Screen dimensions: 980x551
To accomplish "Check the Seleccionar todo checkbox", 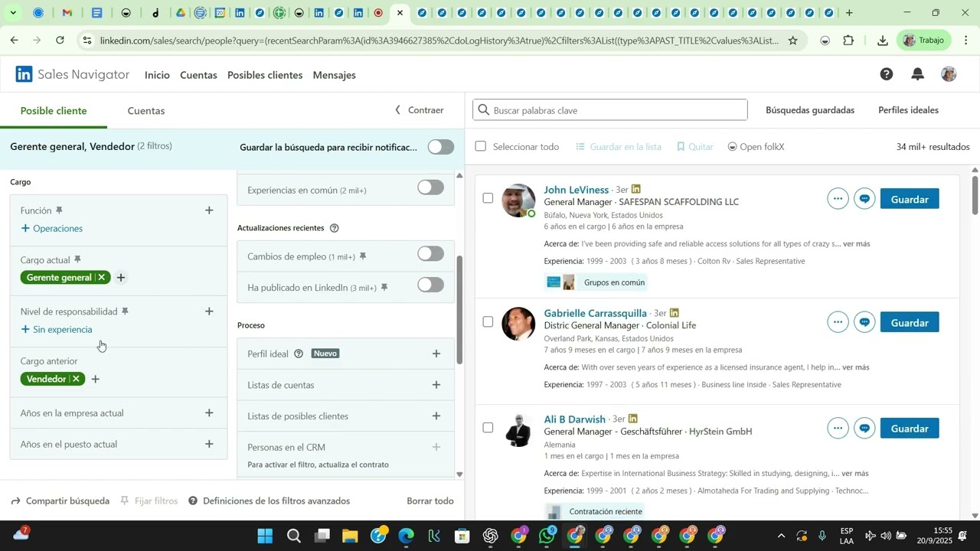I will (x=481, y=146).
